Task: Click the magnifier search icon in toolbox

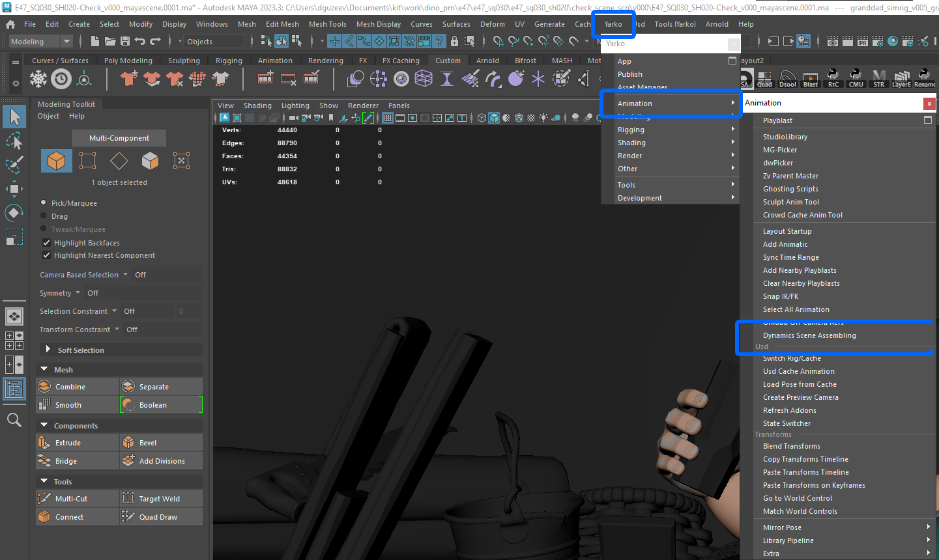Action: [14, 420]
